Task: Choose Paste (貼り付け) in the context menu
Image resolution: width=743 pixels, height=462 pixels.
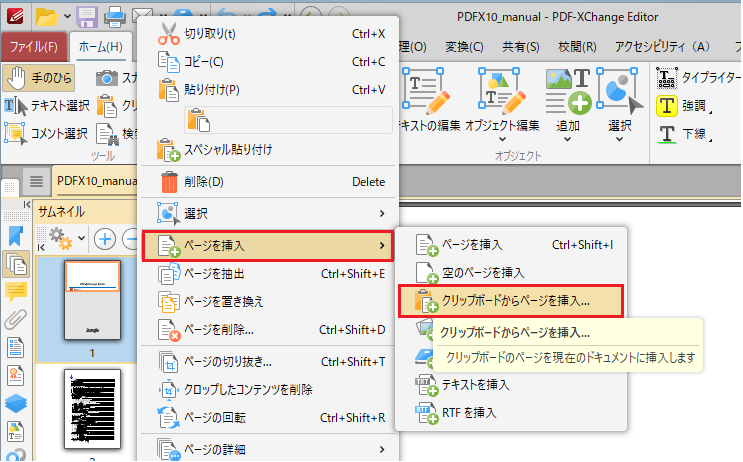Action: pyautogui.click(x=268, y=90)
